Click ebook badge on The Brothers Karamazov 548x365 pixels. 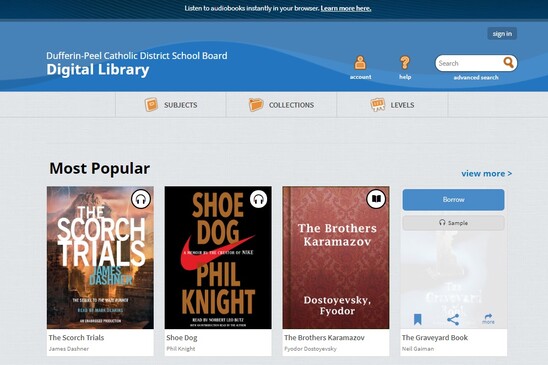(376, 199)
